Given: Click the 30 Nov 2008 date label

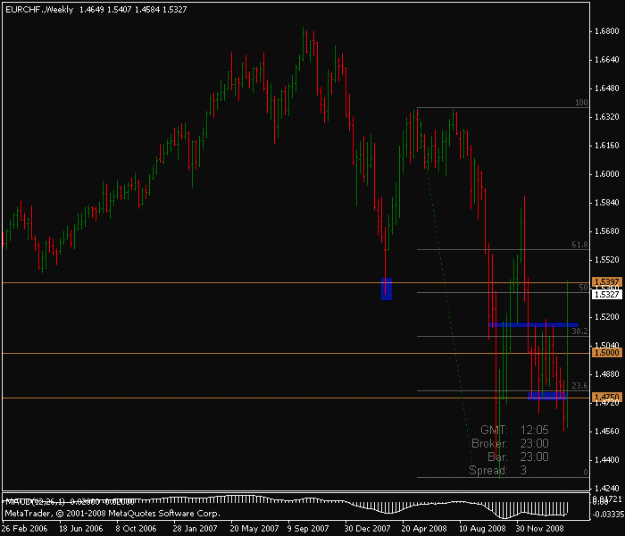Looking at the screenshot, I should coord(540,529).
